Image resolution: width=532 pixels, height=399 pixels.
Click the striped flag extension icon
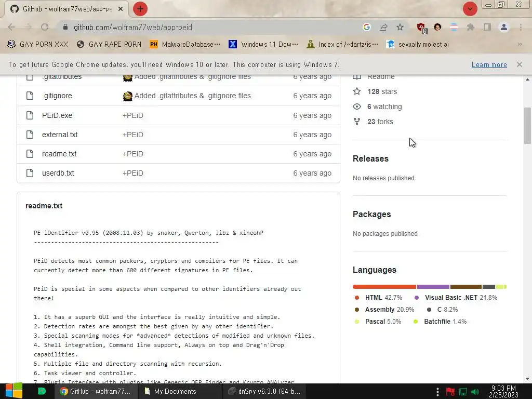tap(454, 27)
